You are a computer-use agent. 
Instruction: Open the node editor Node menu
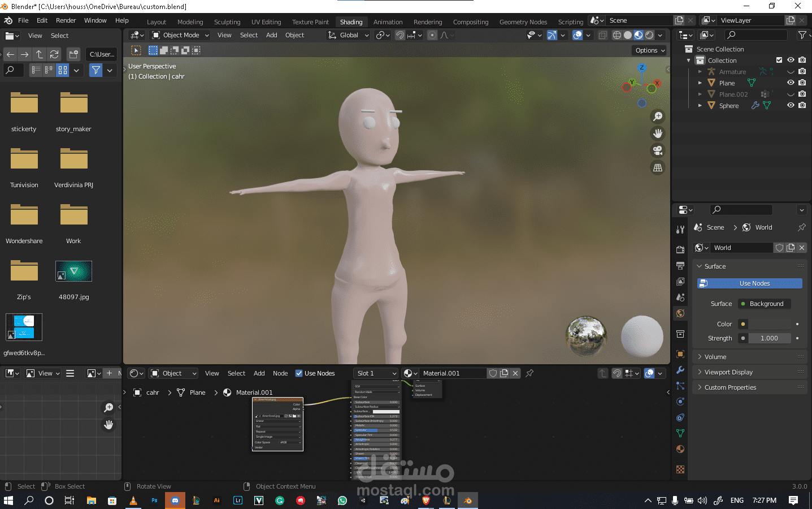[x=280, y=373]
